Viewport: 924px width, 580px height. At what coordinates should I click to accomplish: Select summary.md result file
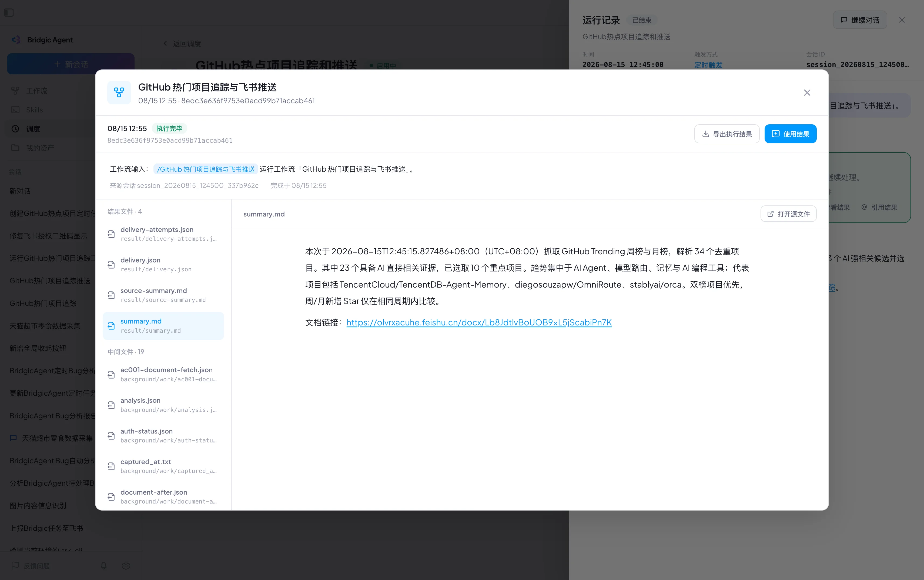click(x=163, y=326)
